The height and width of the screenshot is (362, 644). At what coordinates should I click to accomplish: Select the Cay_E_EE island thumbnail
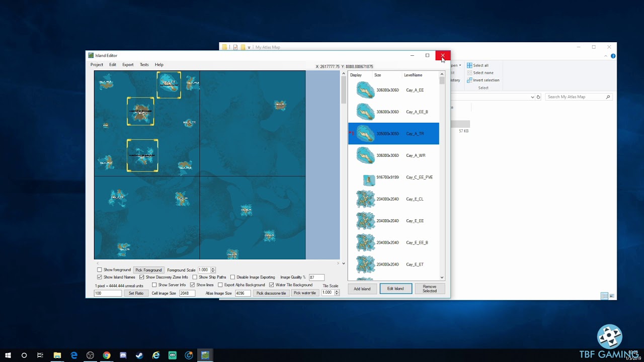pos(365,221)
